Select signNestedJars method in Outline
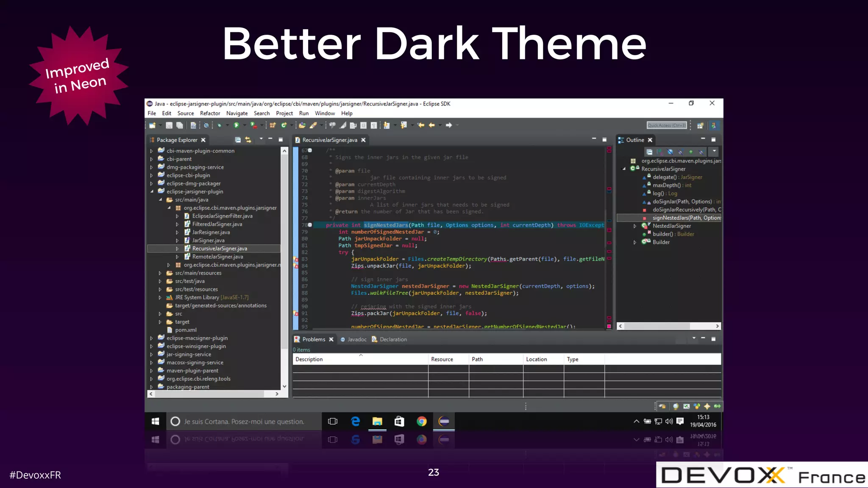Image resolution: width=868 pixels, height=488 pixels. coord(686,218)
